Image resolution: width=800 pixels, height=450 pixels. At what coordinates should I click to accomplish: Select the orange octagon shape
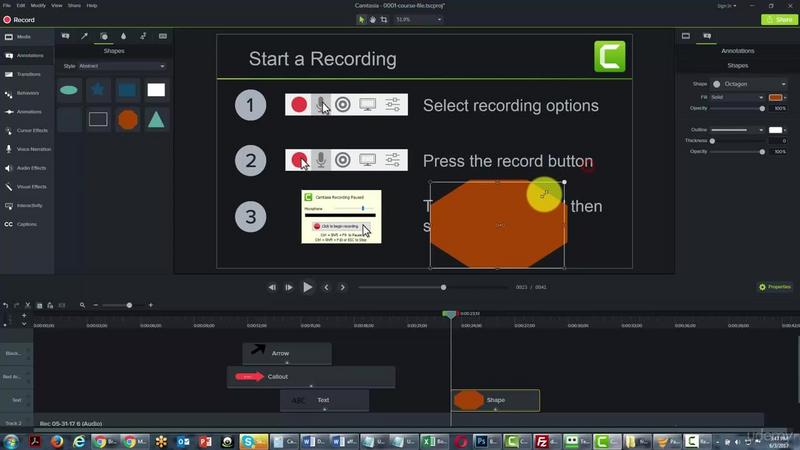coord(127,119)
